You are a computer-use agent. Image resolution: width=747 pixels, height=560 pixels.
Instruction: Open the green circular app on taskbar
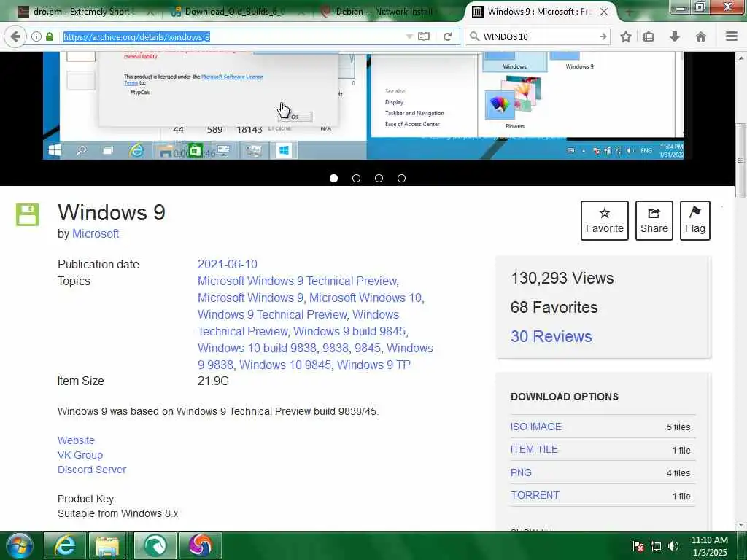pos(155,545)
